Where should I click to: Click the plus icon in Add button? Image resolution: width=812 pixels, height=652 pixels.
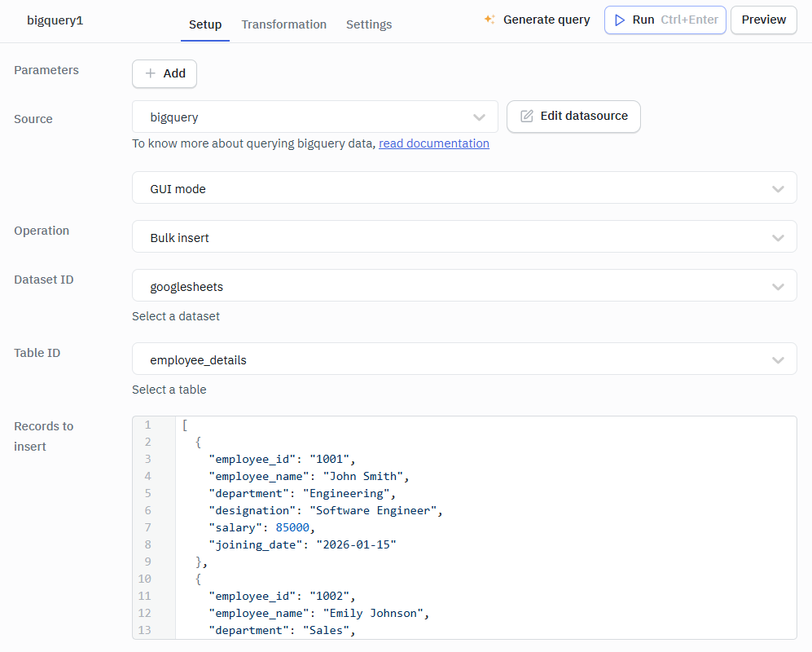tap(150, 73)
